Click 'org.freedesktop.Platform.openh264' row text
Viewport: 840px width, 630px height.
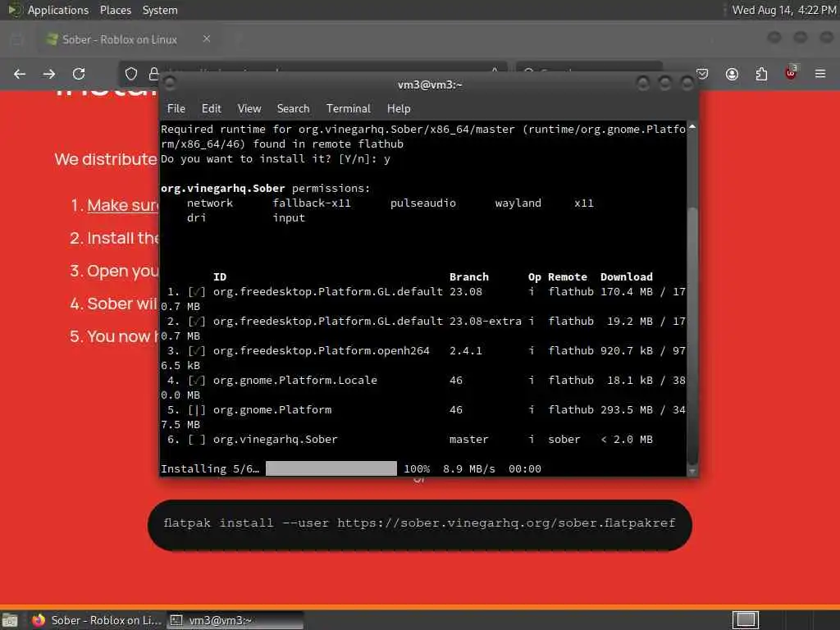pyautogui.click(x=321, y=351)
